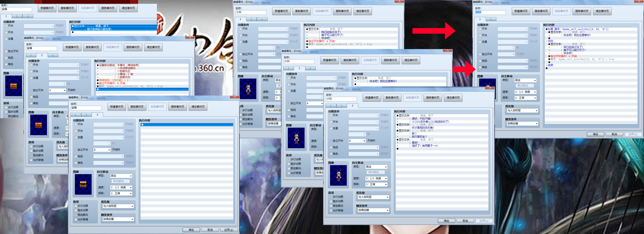The height and width of the screenshot is (234, 644).
Task: Uncheck 独立开关 in the ID:042 page-3 window
Action: tap(76, 150)
